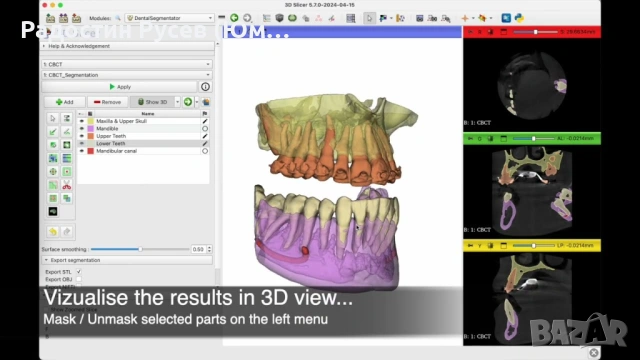Click the Redo arrow button

point(67,232)
